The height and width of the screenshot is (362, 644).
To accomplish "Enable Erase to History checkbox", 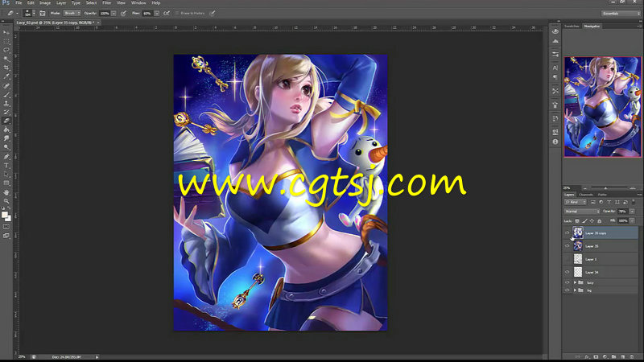I will click(177, 13).
